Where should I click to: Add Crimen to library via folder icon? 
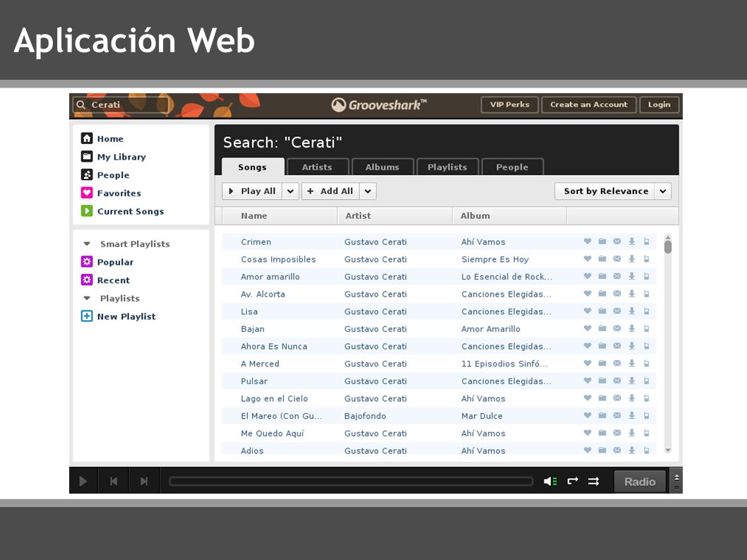[602, 241]
